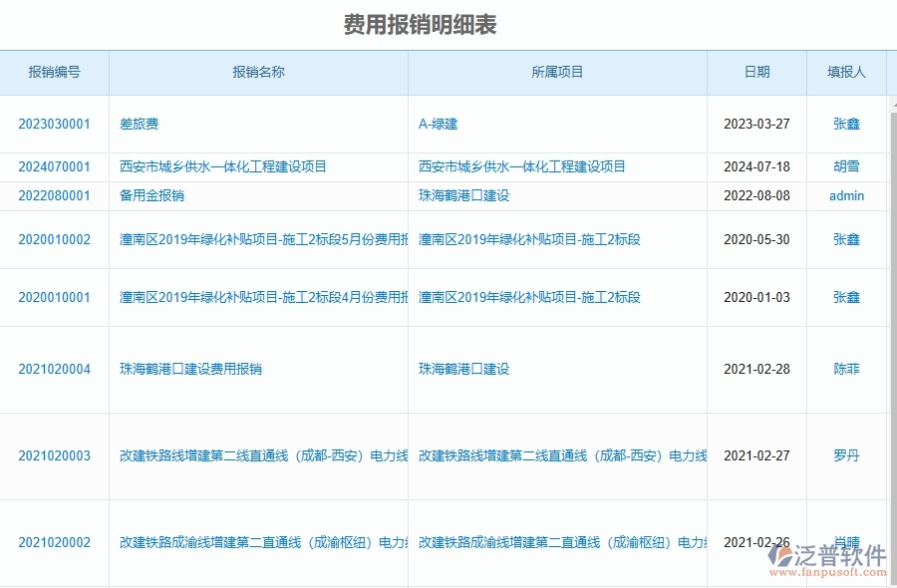The height and width of the screenshot is (588, 897).
Task: Sort by the 日期 column header
Action: point(755,72)
